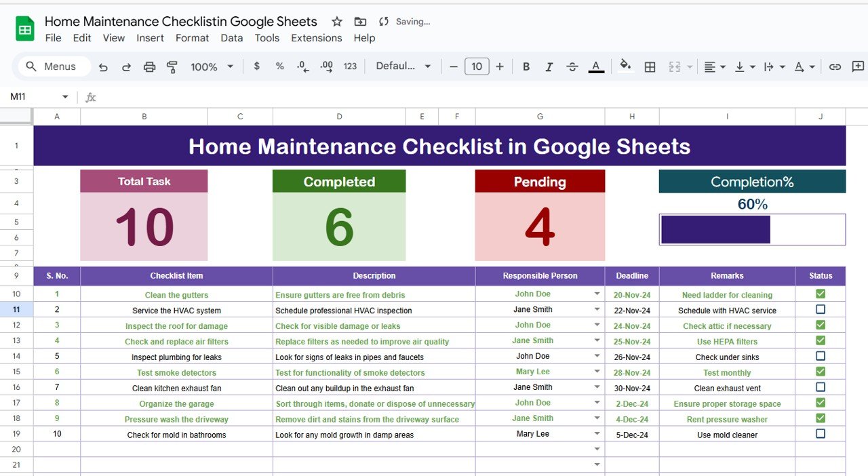Search the Menus box
This screenshot has height=476, width=868.
pyautogui.click(x=56, y=66)
